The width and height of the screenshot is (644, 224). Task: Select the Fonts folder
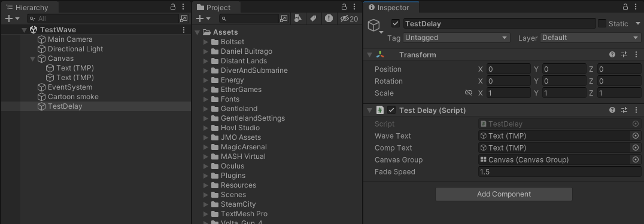(225, 99)
